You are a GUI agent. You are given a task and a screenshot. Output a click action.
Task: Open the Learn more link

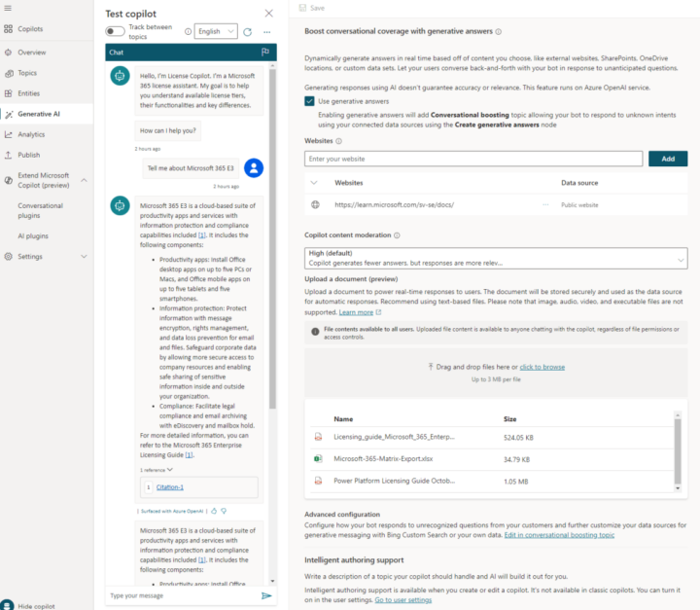click(x=356, y=312)
